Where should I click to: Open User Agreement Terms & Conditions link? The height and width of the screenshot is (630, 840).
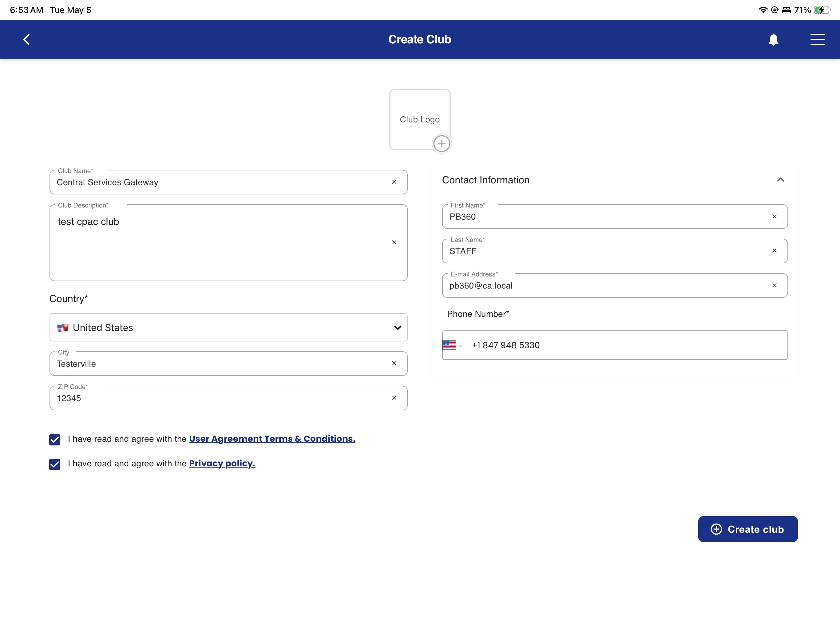(x=272, y=439)
